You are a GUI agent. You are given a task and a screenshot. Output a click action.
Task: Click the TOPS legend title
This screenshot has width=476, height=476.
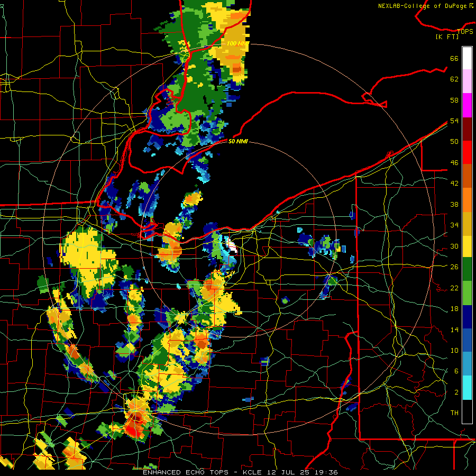(x=465, y=32)
